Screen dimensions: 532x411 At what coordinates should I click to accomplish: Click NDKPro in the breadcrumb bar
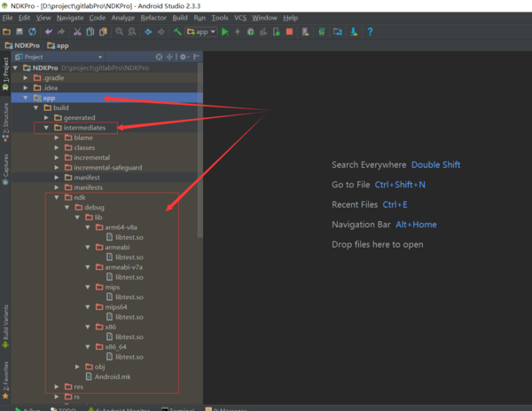tap(22, 45)
